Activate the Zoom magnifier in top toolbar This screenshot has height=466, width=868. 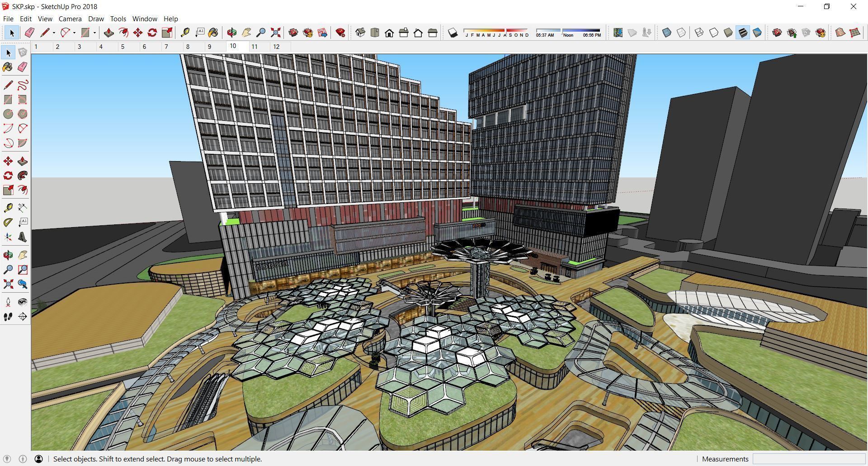point(261,33)
